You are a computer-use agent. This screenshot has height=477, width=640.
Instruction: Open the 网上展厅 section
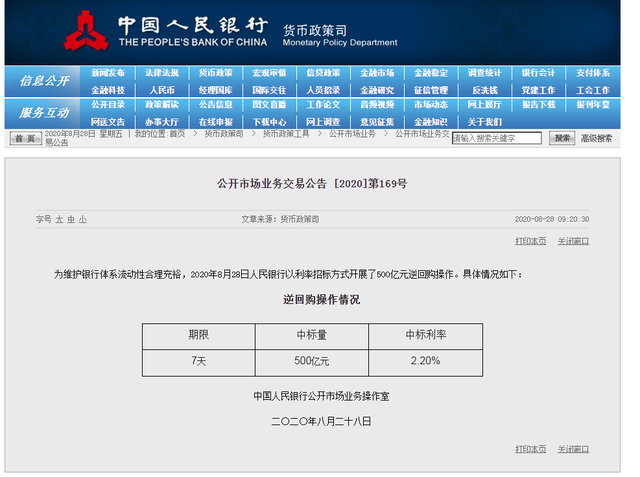(484, 105)
